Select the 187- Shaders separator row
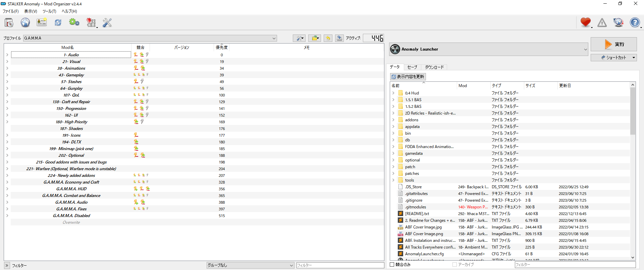The width and height of the screenshot is (644, 270). [197, 129]
